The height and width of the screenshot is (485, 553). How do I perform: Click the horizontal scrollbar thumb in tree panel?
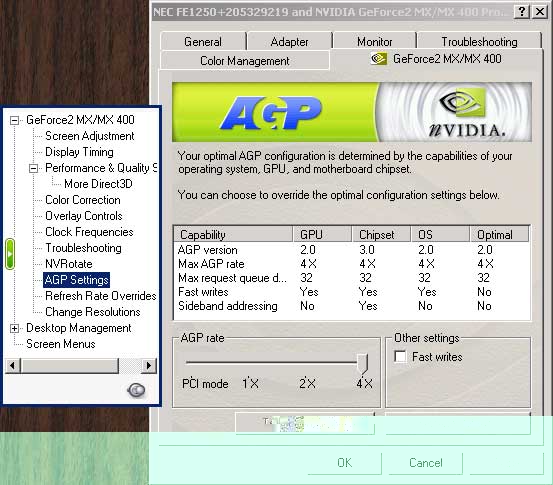coord(70,365)
